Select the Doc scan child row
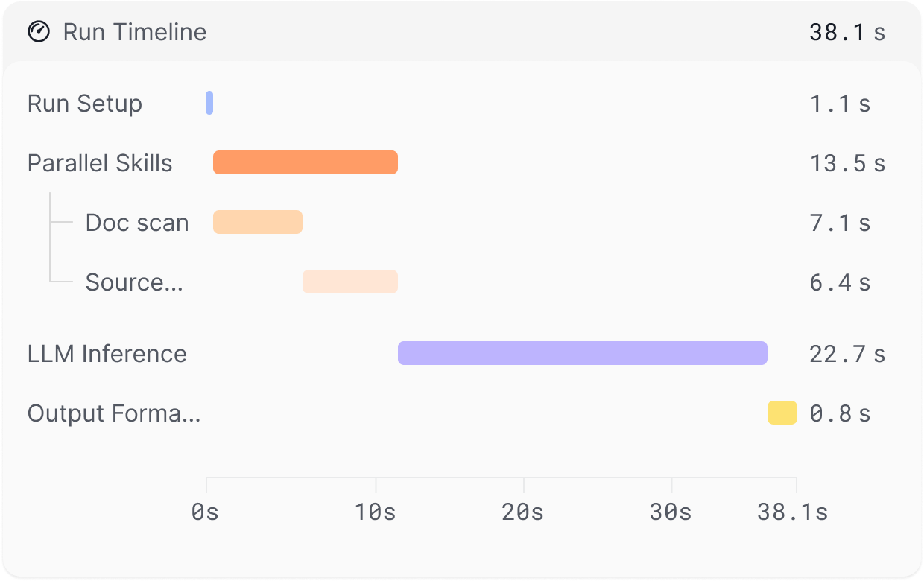 (137, 223)
